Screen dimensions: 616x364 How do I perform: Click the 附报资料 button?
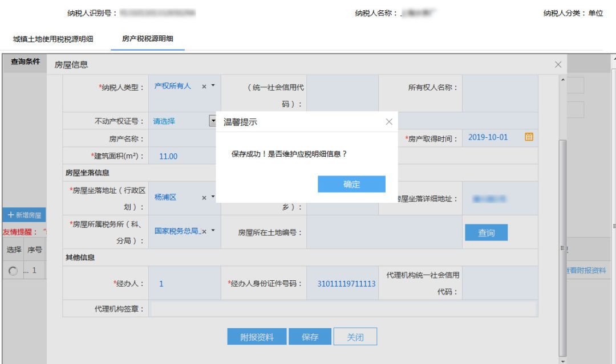(257, 337)
